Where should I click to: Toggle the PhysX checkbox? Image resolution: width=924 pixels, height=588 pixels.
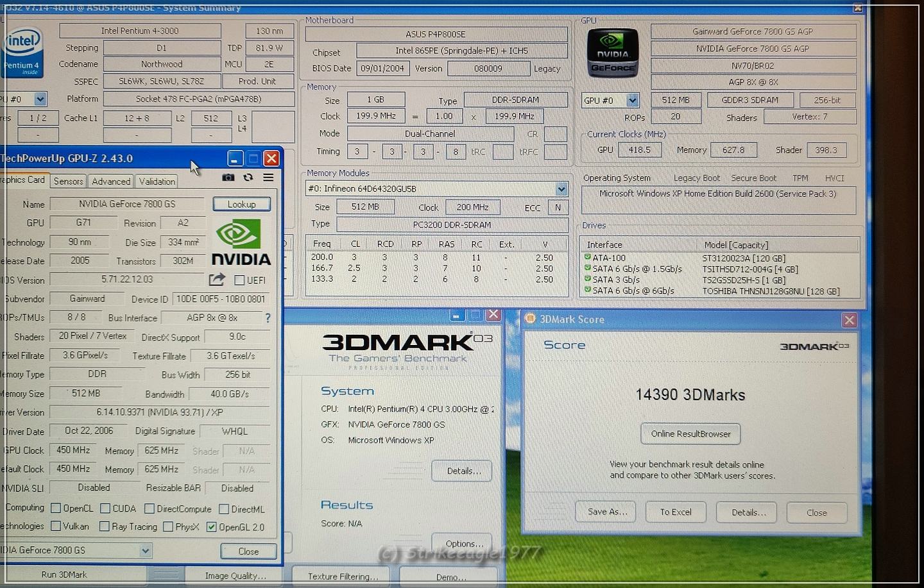coord(168,526)
